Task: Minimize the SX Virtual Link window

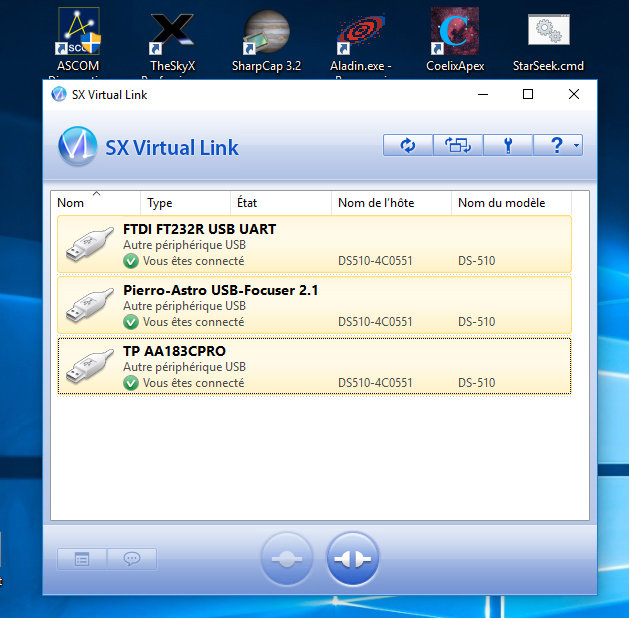Action: point(483,95)
